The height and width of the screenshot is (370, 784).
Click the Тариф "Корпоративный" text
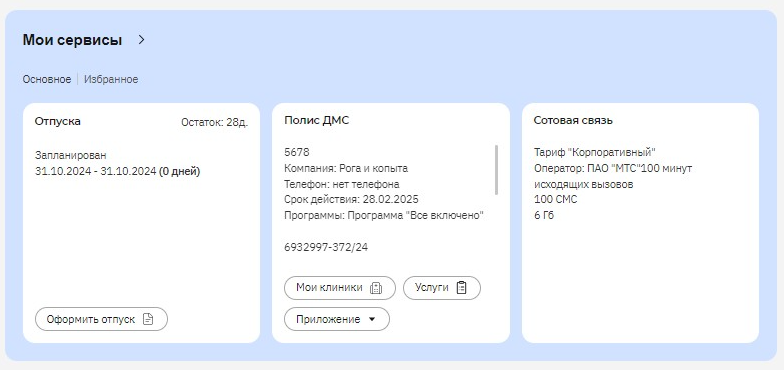coord(594,152)
